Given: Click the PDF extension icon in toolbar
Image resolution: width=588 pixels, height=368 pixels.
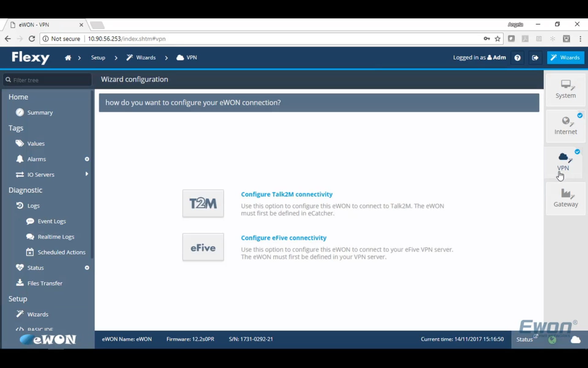Looking at the screenshot, I should (x=525, y=39).
